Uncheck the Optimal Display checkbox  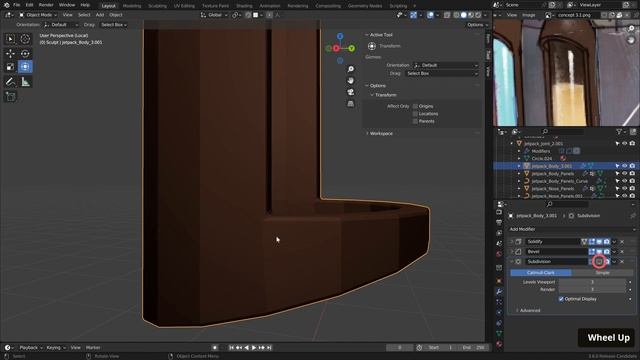(561, 299)
